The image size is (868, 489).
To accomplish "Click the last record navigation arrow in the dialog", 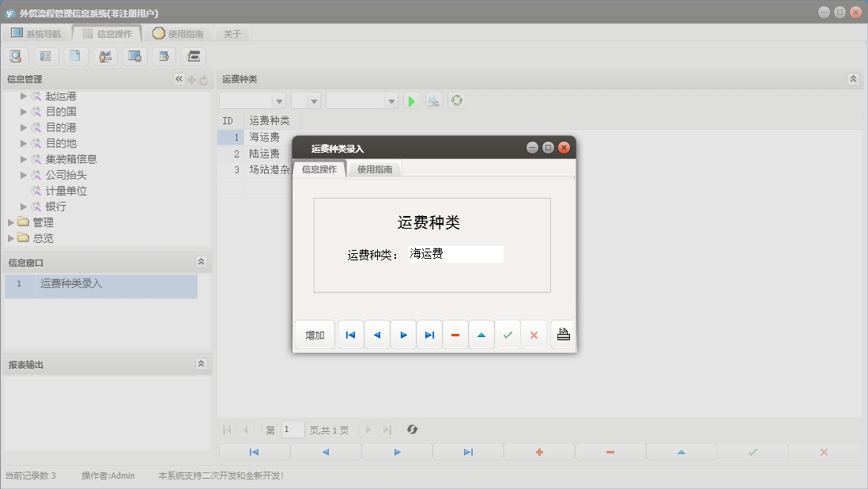I will pyautogui.click(x=429, y=334).
